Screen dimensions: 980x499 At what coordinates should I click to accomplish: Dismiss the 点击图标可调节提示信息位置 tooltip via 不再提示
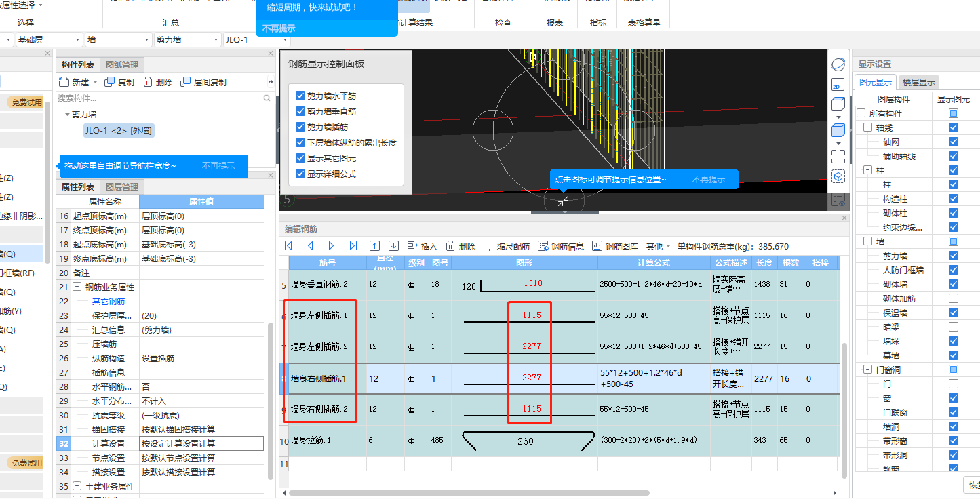coord(709,180)
